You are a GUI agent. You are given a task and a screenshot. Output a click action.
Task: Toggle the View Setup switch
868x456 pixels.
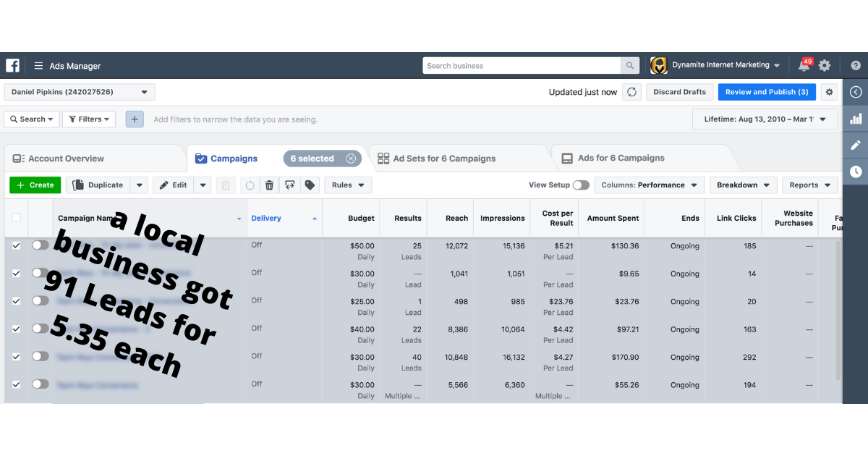coord(580,185)
